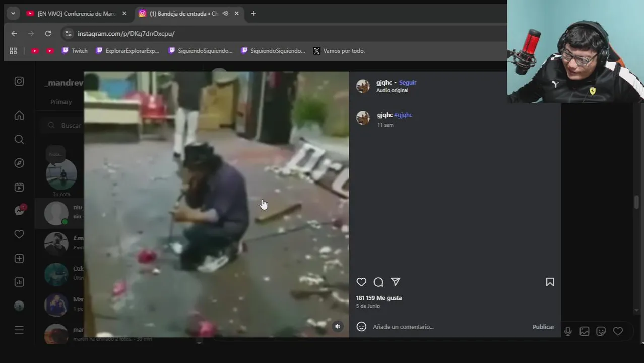Image resolution: width=644 pixels, height=363 pixels.
Task: Open the Instagram logo home link
Action: click(19, 81)
